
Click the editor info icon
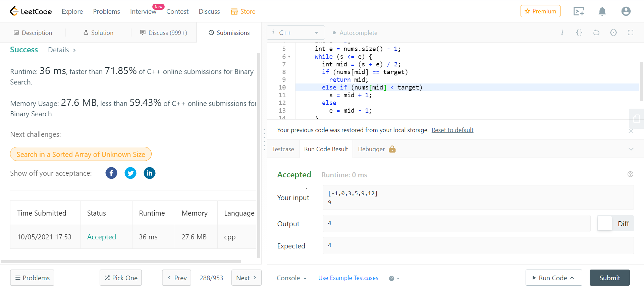[x=562, y=33]
